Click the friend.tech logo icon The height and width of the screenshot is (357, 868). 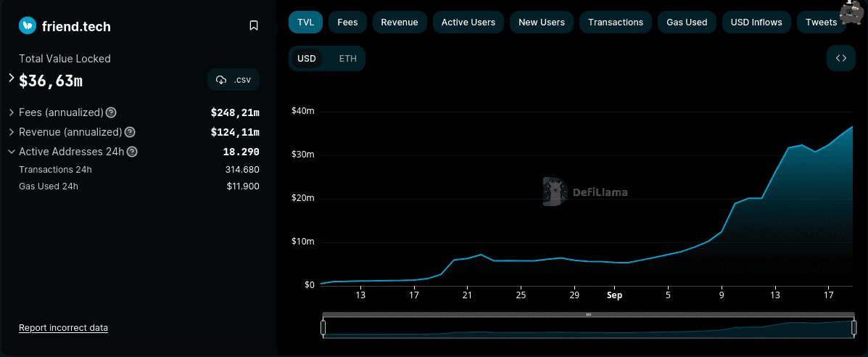27,25
